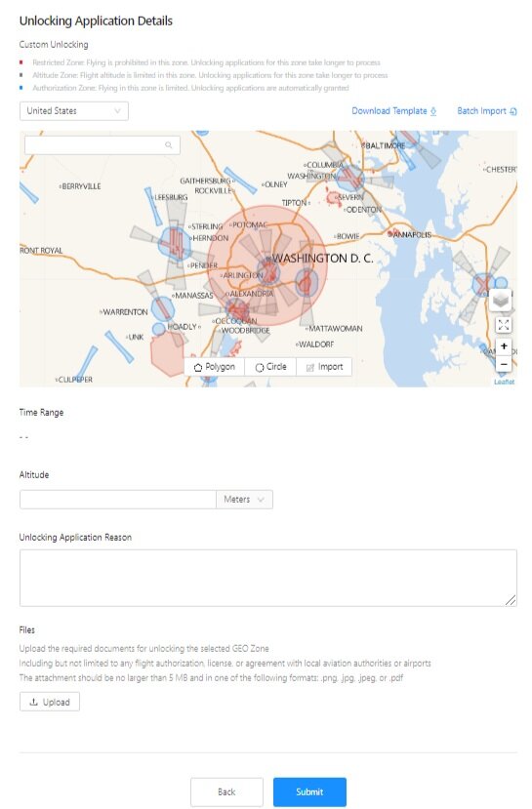
Task: Click the GAITHERSBURG label on the map
Action: point(205,181)
